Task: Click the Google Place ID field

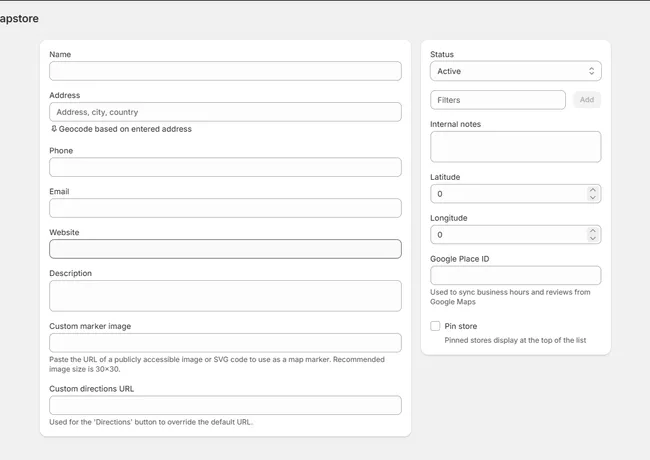Action: (516, 276)
